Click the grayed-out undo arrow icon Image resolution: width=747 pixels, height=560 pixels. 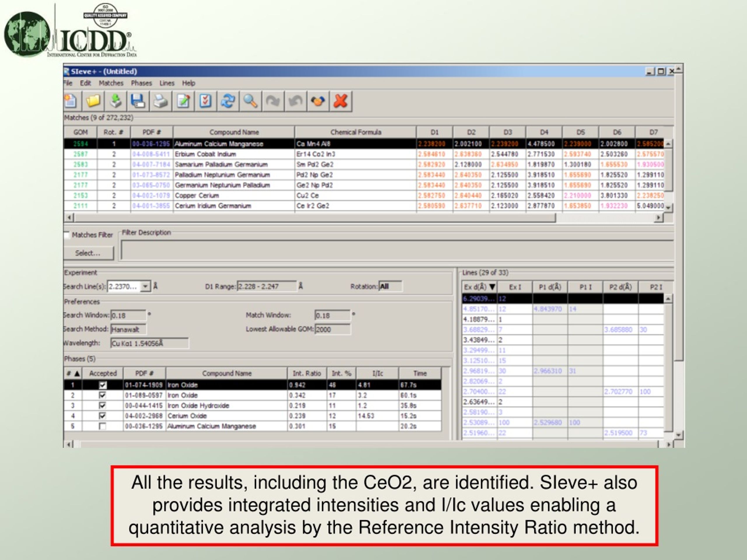click(x=296, y=101)
